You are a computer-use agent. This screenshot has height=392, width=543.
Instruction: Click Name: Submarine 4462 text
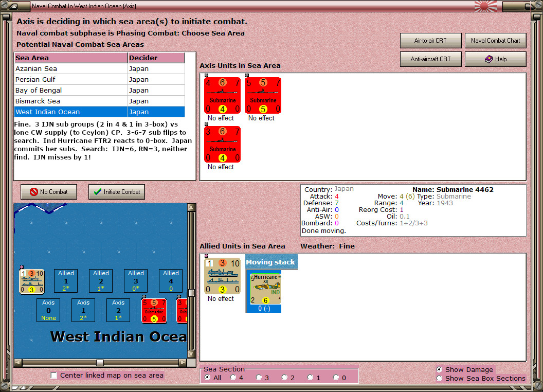pyautogui.click(x=452, y=190)
